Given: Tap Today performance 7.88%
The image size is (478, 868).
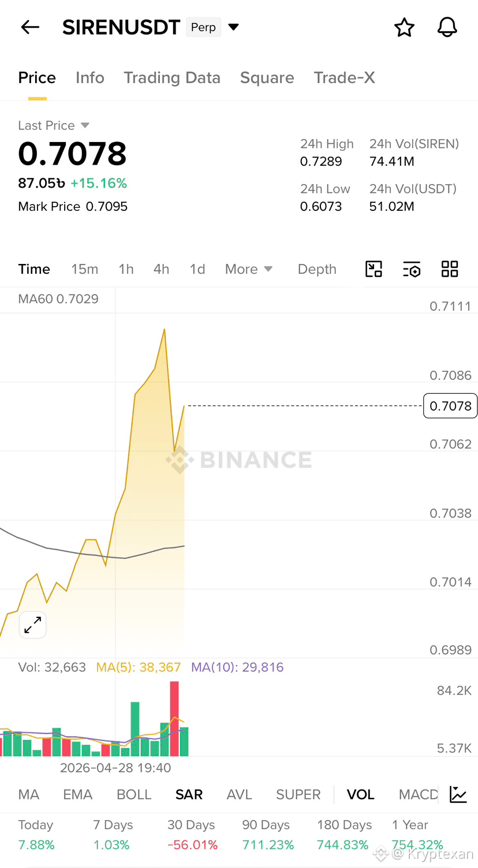Looking at the screenshot, I should point(36,845).
